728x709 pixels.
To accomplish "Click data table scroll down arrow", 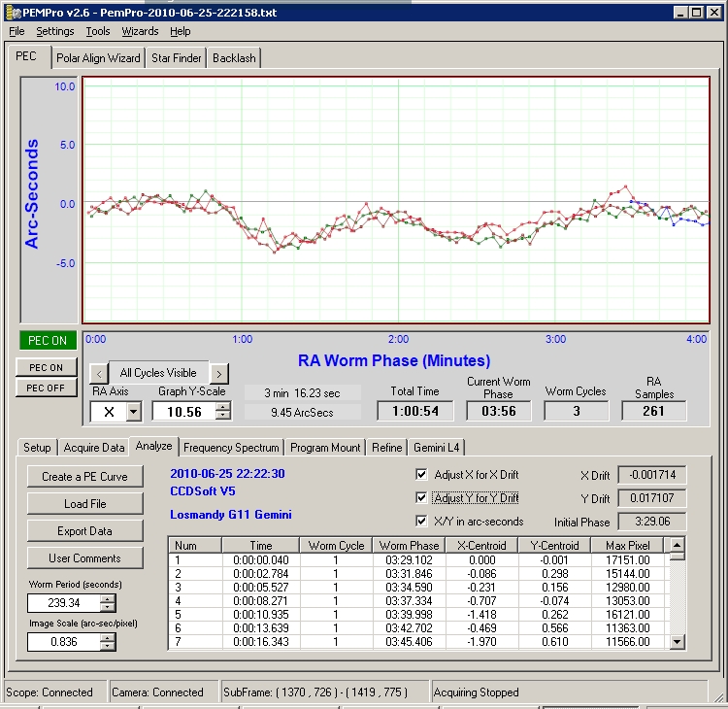I will click(x=677, y=642).
